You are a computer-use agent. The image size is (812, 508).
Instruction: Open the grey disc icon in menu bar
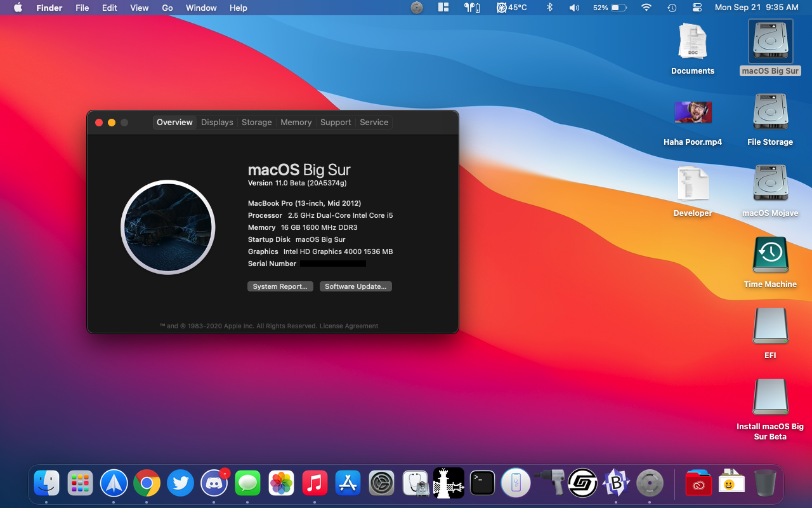click(417, 8)
